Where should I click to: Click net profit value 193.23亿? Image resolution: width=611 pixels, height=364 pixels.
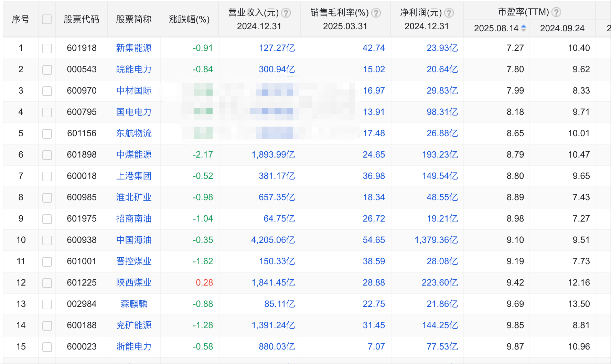tap(440, 154)
